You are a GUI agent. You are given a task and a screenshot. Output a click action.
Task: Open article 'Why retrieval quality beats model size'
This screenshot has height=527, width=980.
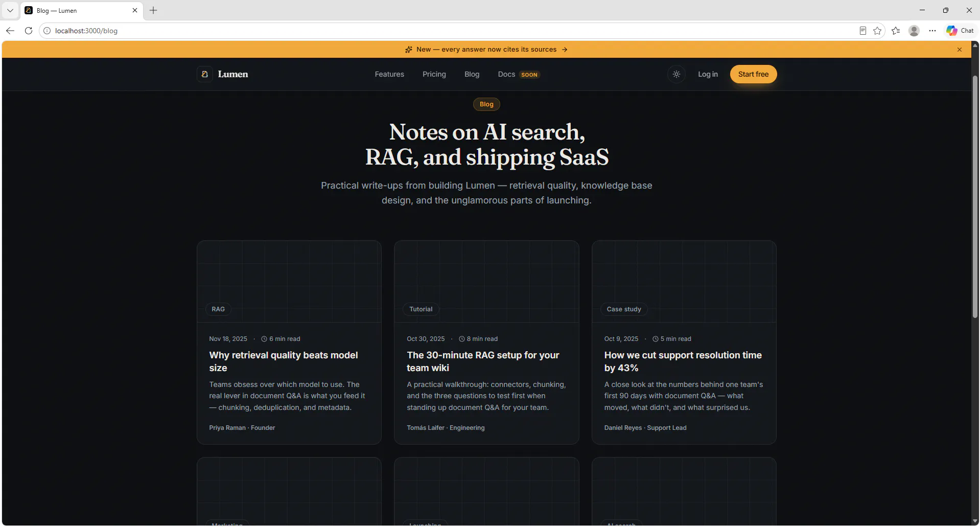[x=284, y=361]
